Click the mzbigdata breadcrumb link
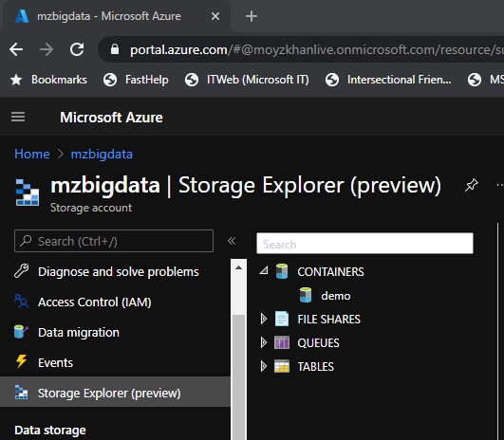 102,155
